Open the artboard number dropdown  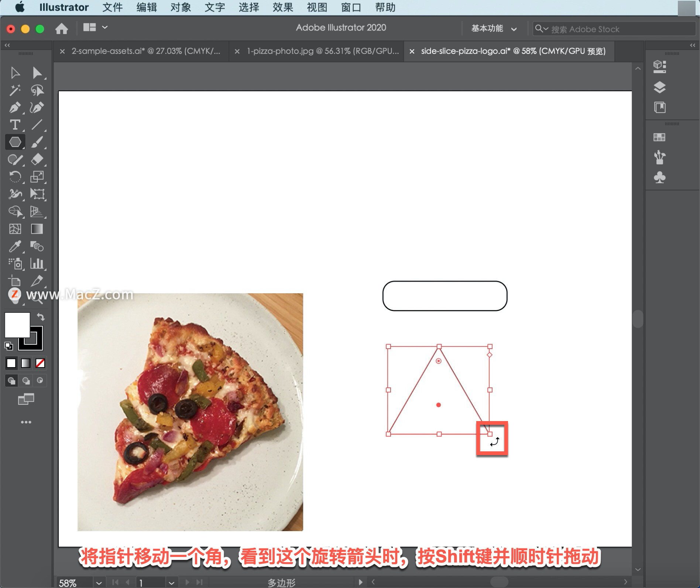pos(171,583)
